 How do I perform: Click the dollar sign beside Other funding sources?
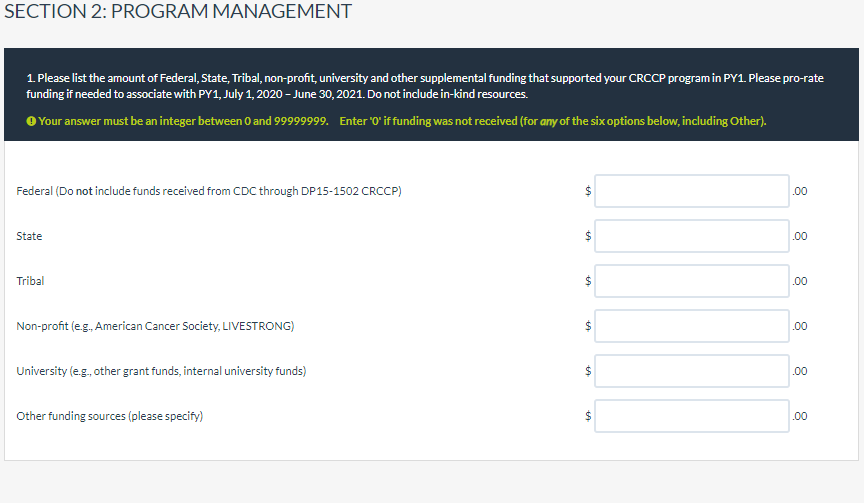[x=588, y=416]
